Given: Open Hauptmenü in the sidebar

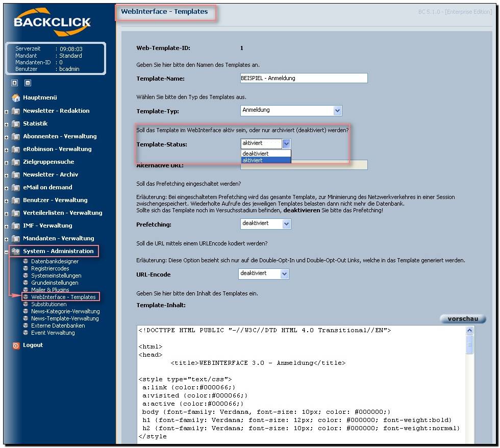Looking at the screenshot, I should point(40,97).
